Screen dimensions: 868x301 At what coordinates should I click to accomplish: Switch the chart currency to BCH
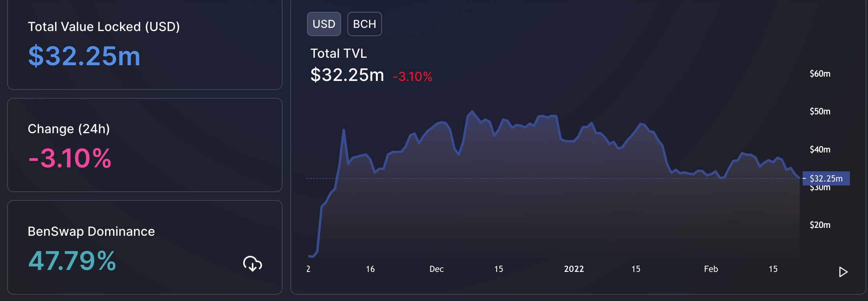pos(364,24)
